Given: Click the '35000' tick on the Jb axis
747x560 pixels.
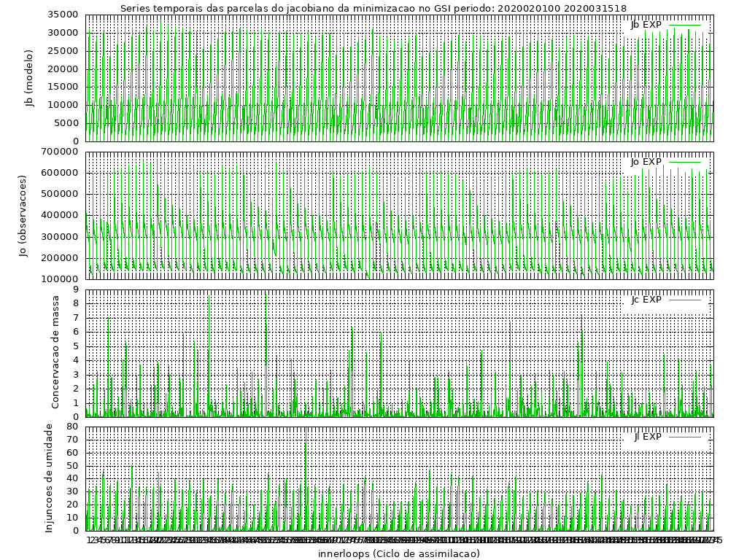Looking at the screenshot, I should pyautogui.click(x=63, y=15).
